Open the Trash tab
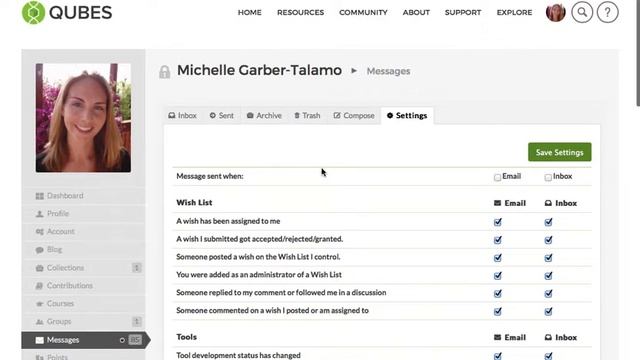Image resolution: width=640 pixels, height=360 pixels. click(x=307, y=116)
